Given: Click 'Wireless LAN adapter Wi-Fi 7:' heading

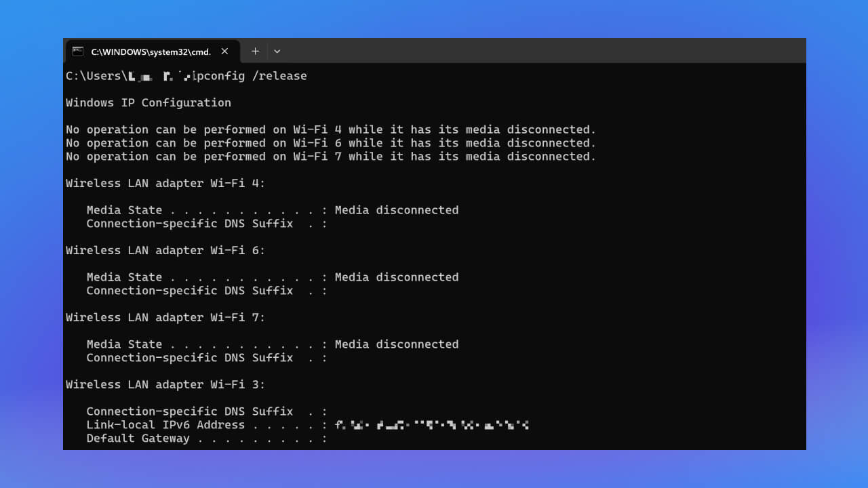Looking at the screenshot, I should click(x=165, y=317).
